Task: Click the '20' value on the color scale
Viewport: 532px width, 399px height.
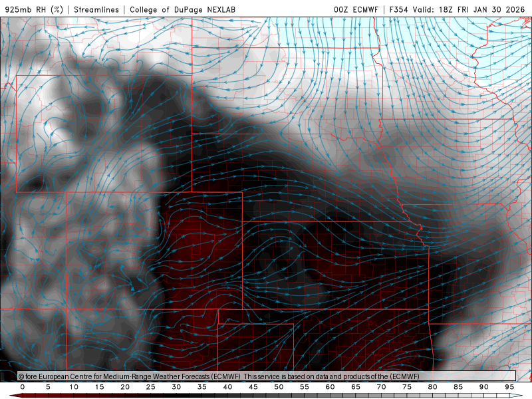Action: tap(125, 387)
